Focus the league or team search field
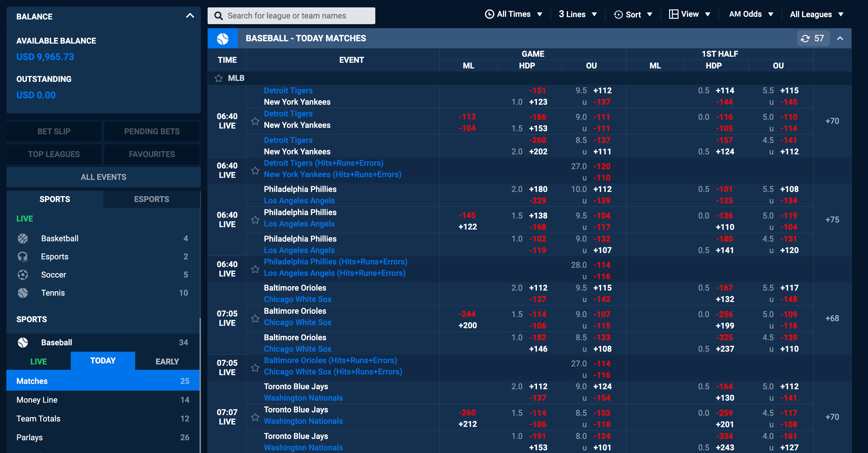 [291, 16]
